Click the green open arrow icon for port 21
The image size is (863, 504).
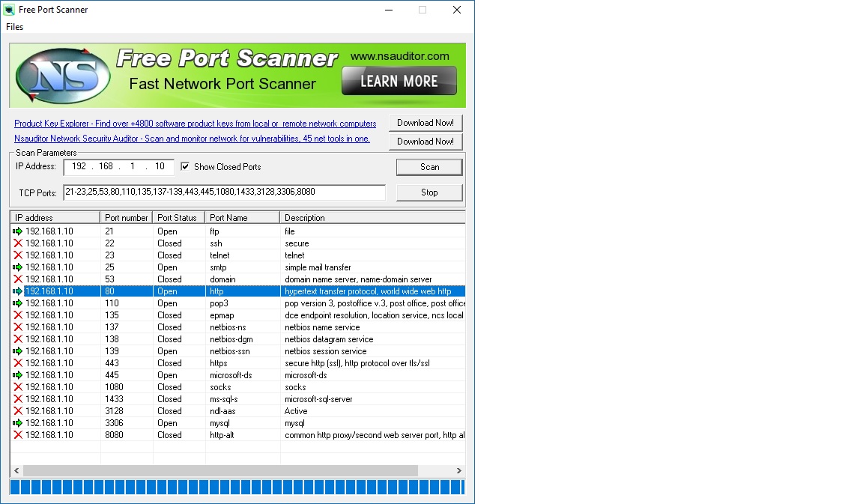[x=18, y=231]
